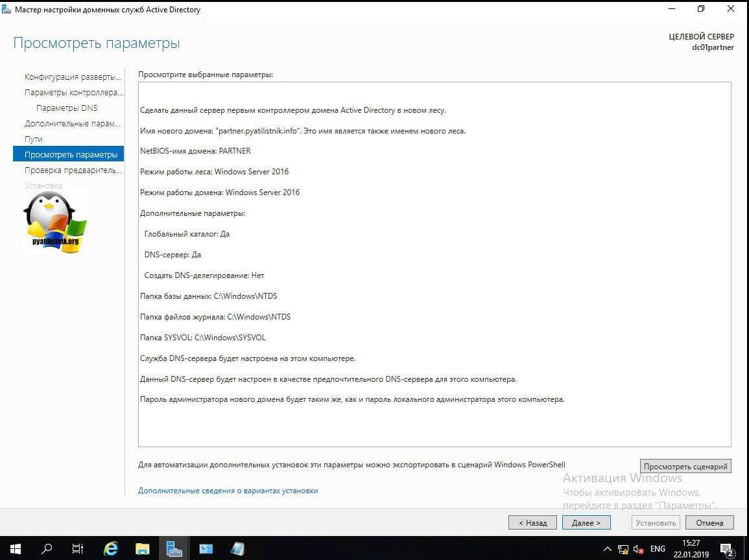Click the Далее > button
This screenshot has height=560, width=749.
click(x=586, y=522)
